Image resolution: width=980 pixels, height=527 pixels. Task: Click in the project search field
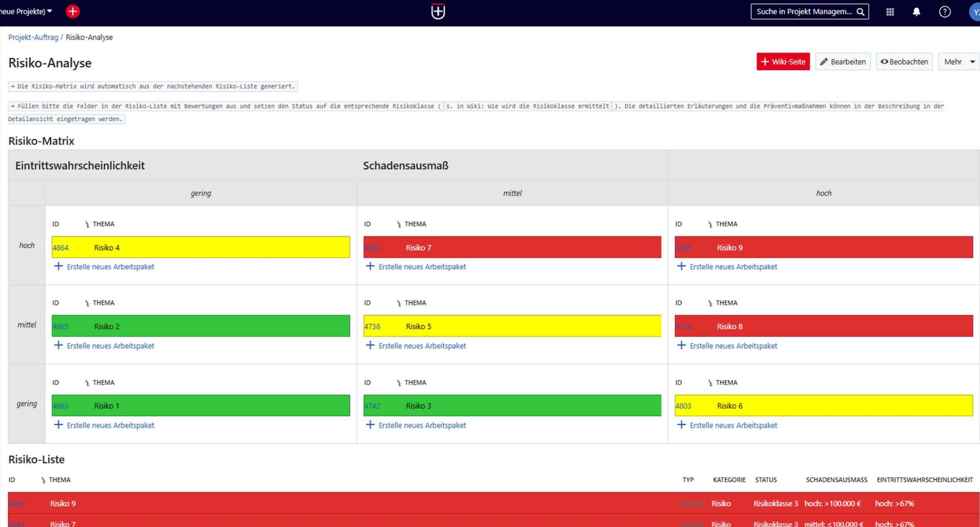(x=803, y=12)
